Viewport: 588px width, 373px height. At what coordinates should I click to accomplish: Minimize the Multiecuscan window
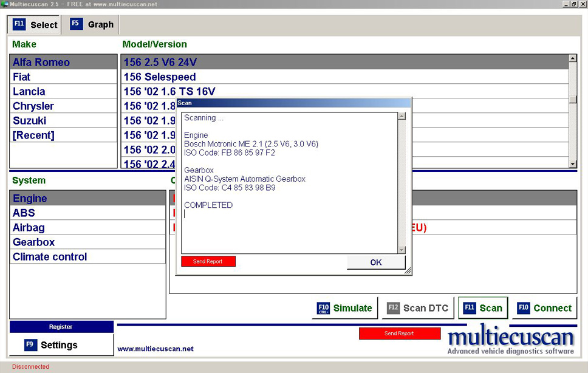coord(566,4)
